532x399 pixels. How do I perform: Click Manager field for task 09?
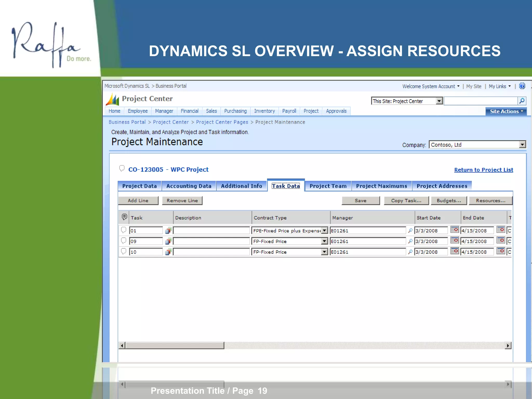point(368,241)
